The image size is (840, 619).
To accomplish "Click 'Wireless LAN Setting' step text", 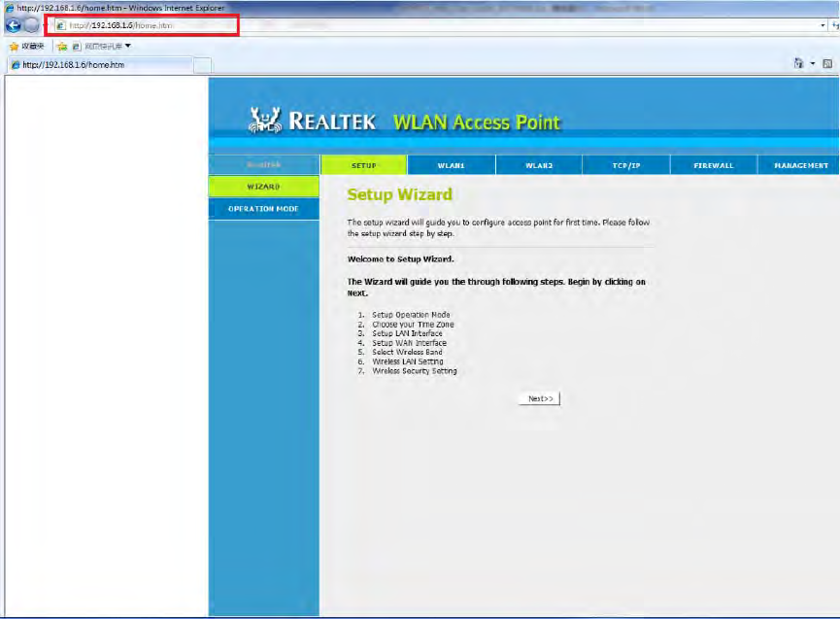I will (408, 361).
